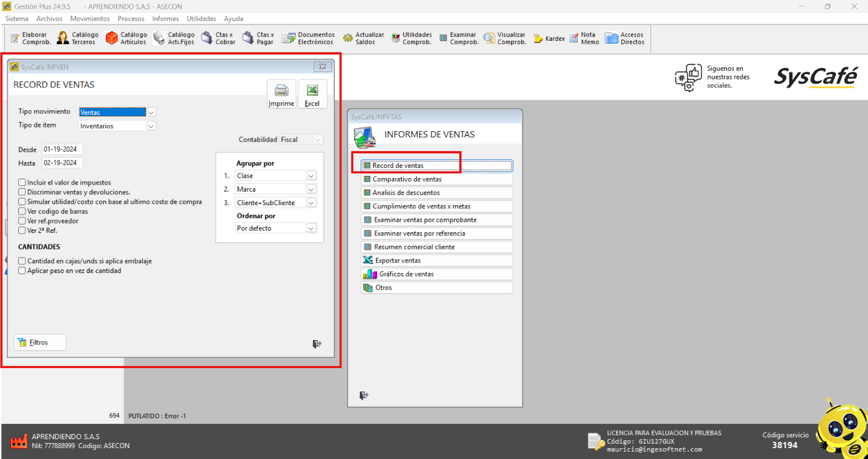Toggle Ver codigo de barras checkbox
This screenshot has width=868, height=459.
click(x=22, y=212)
